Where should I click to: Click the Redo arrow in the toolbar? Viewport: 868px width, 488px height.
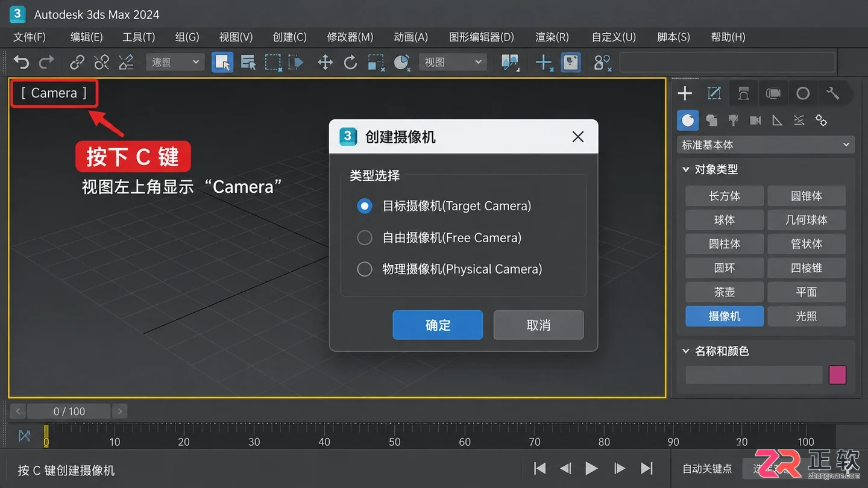coord(46,62)
